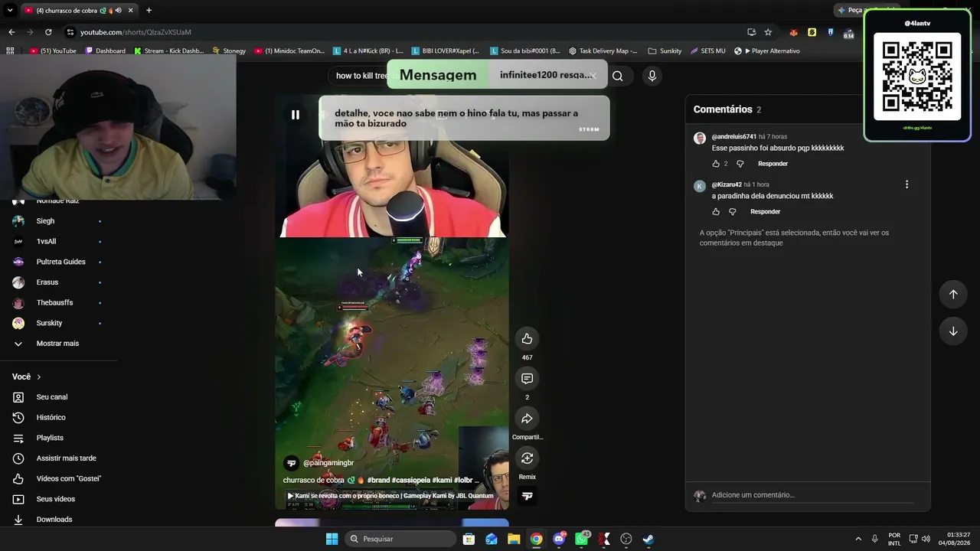Like the Short with 467 likes
The width and height of the screenshot is (980, 551).
point(527,339)
